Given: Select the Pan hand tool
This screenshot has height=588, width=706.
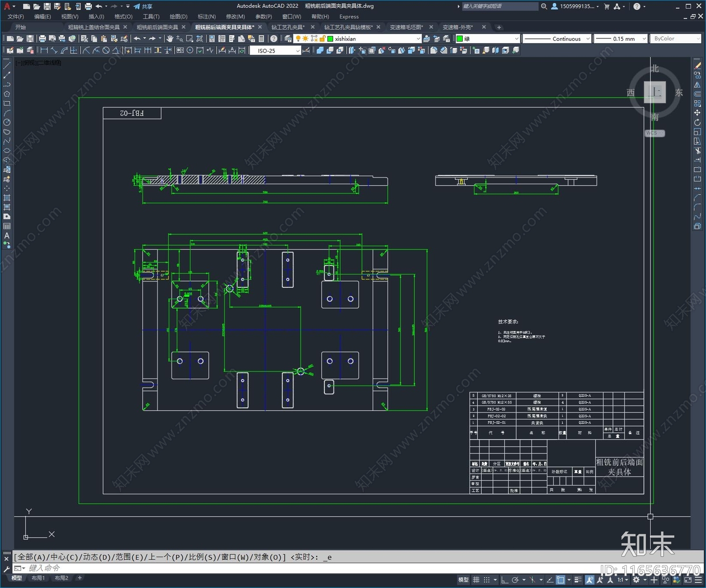Looking at the screenshot, I should (170, 39).
